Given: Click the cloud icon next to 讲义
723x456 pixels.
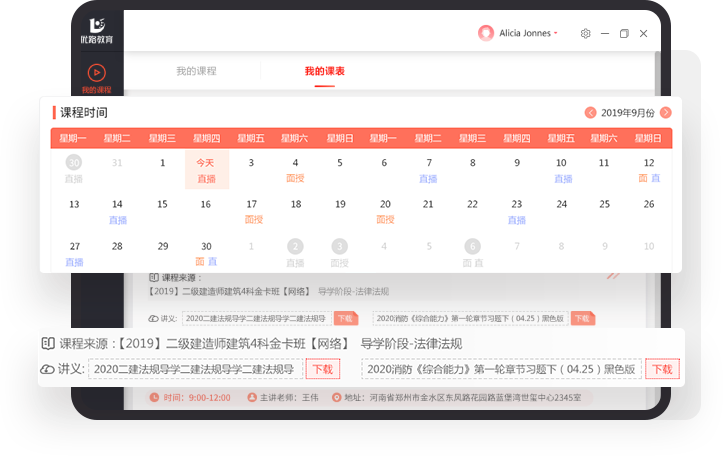Looking at the screenshot, I should click(47, 369).
